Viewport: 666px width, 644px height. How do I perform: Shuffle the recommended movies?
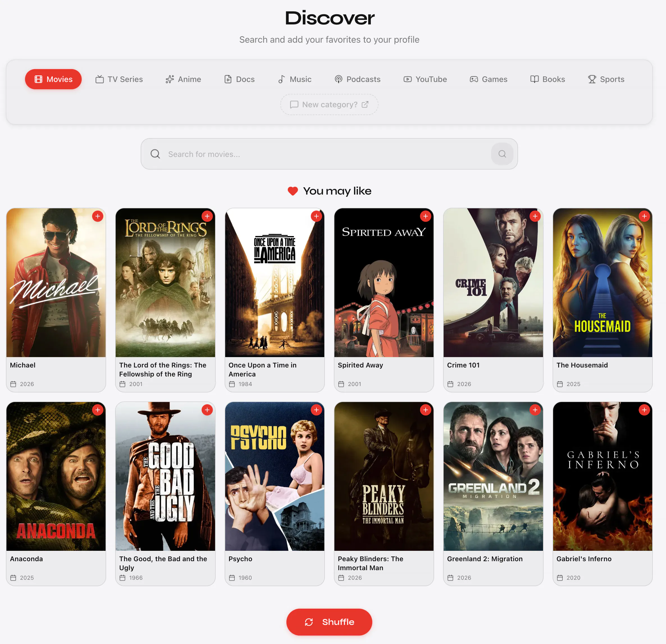[x=329, y=622]
